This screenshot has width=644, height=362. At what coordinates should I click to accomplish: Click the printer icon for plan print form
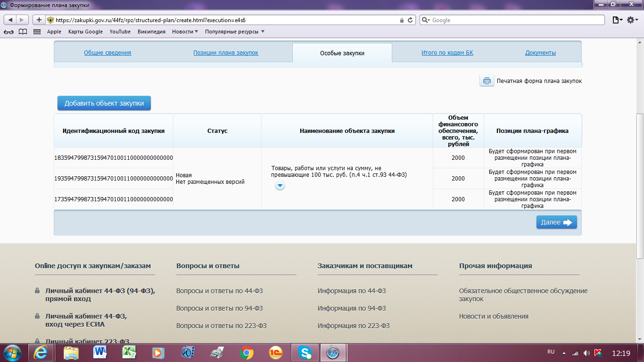click(487, 81)
